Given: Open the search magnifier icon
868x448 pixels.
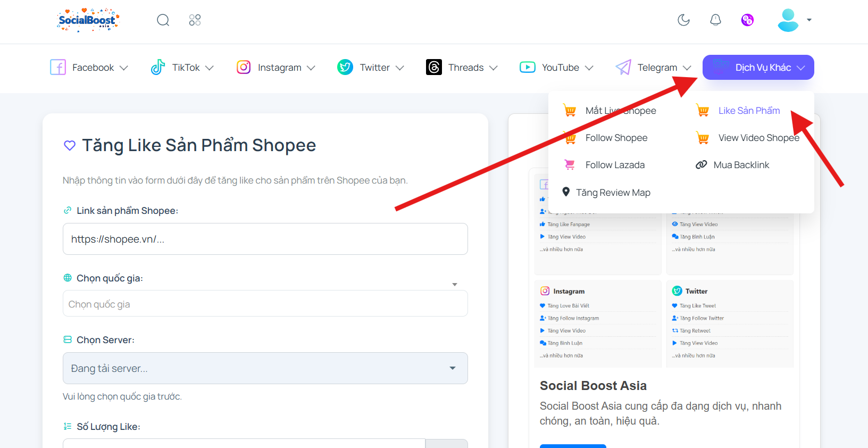Looking at the screenshot, I should click(163, 20).
